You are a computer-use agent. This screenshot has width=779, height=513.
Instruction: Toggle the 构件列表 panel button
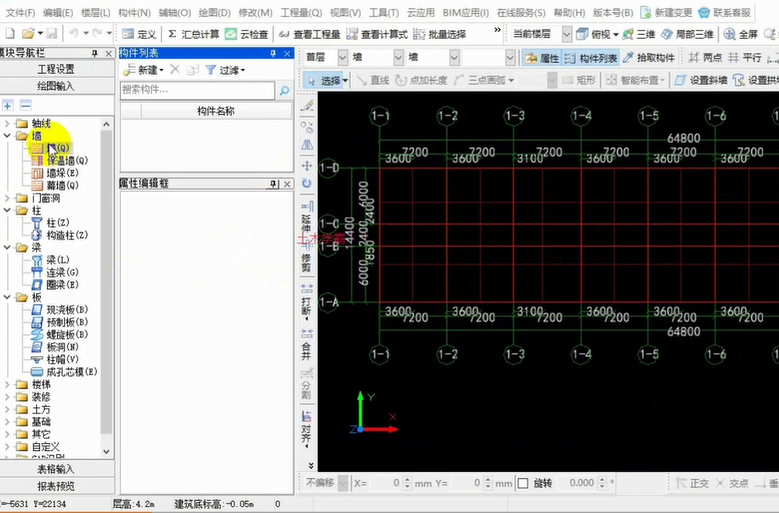[591, 58]
